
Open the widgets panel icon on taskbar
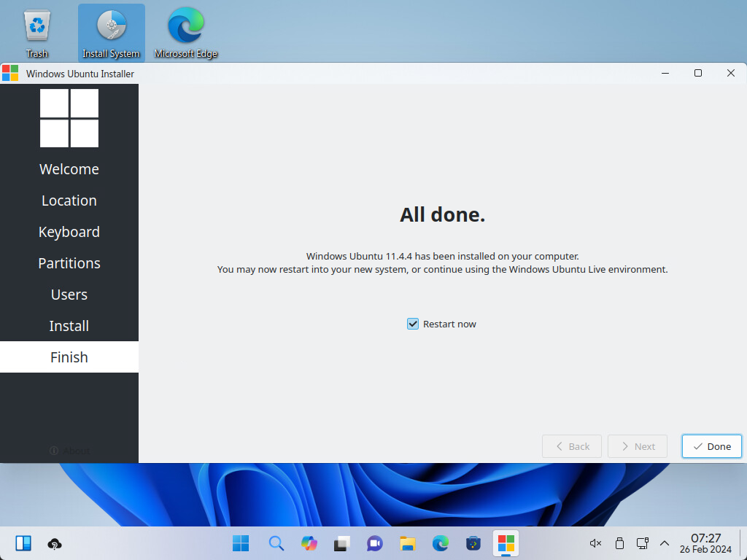[23, 543]
